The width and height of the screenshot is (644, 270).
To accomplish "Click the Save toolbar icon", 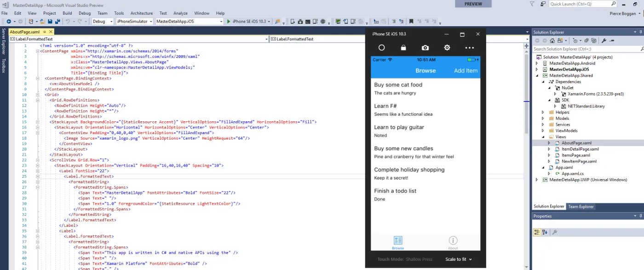I will [x=50, y=22].
